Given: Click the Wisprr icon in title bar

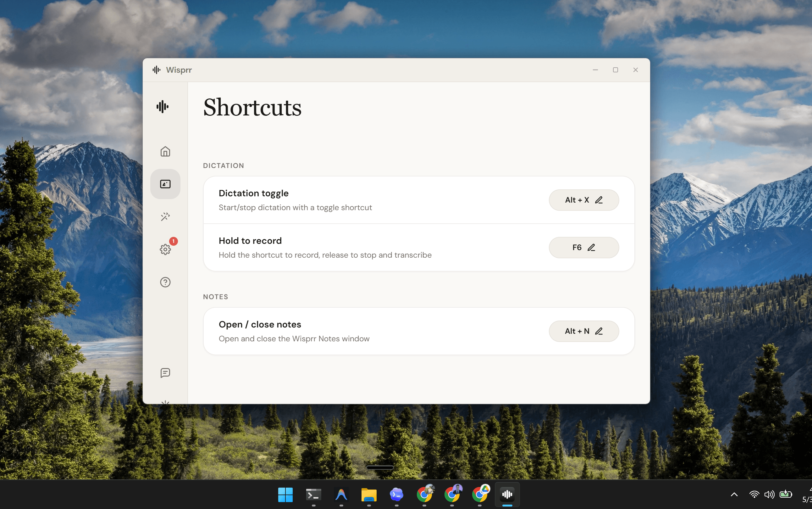Looking at the screenshot, I should 157,70.
